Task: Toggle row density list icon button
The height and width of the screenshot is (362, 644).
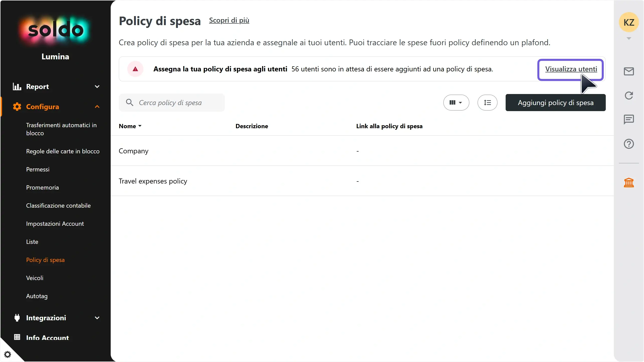Action: [487, 103]
